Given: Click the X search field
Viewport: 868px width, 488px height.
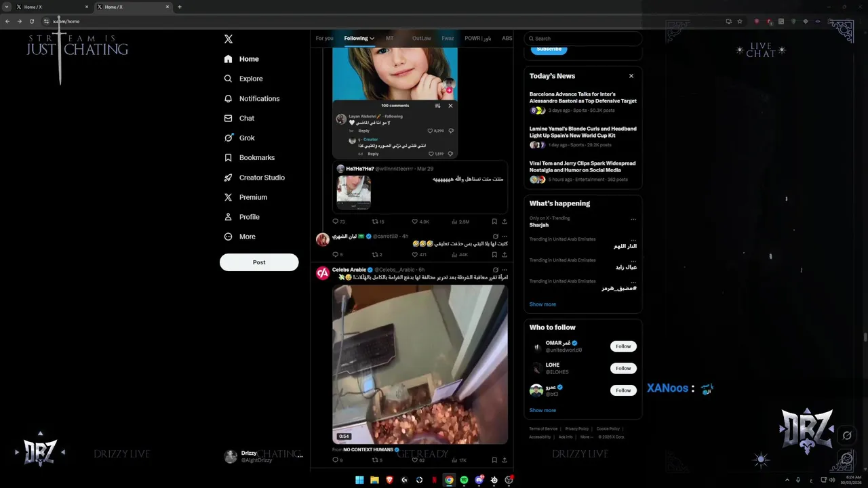Looking at the screenshot, I should [x=583, y=39].
